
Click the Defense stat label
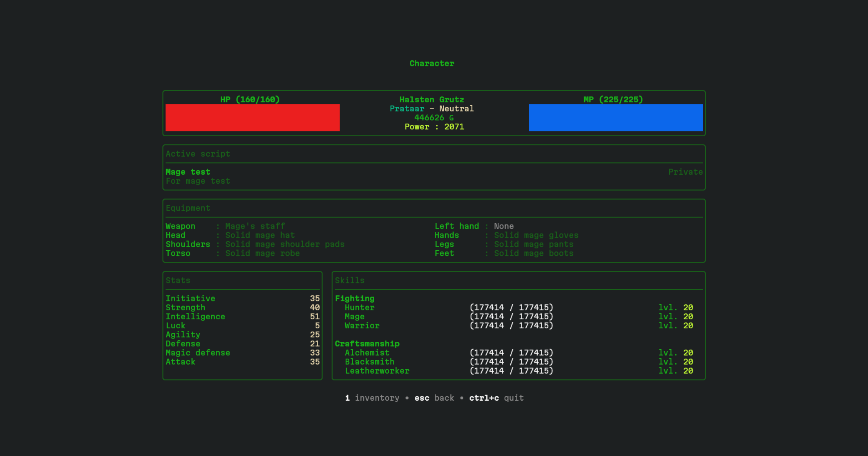[183, 344]
